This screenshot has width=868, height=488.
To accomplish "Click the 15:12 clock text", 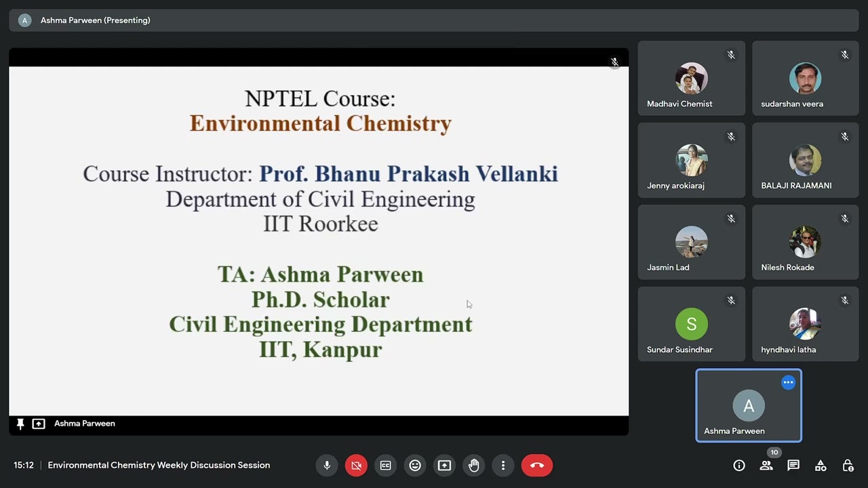I will coord(24,466).
